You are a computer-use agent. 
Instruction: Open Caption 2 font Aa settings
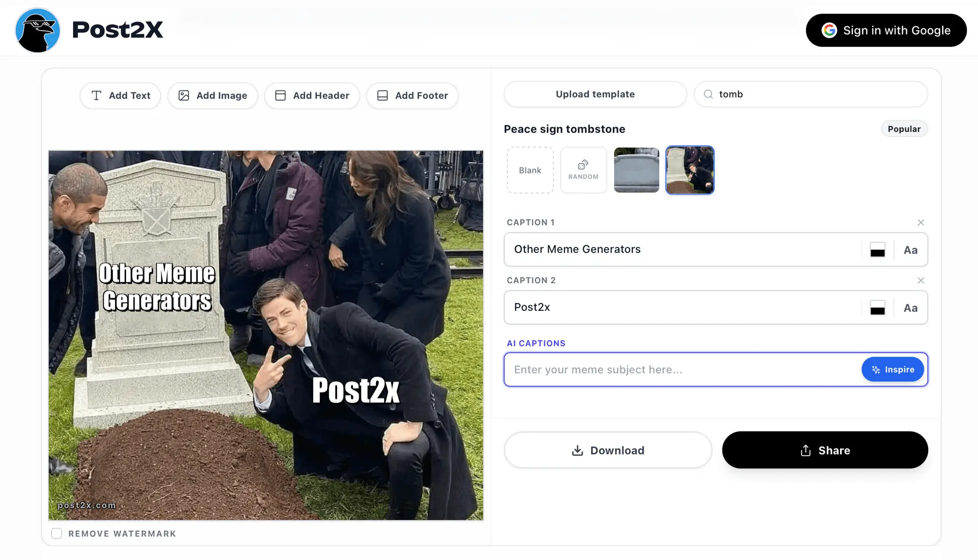(910, 308)
